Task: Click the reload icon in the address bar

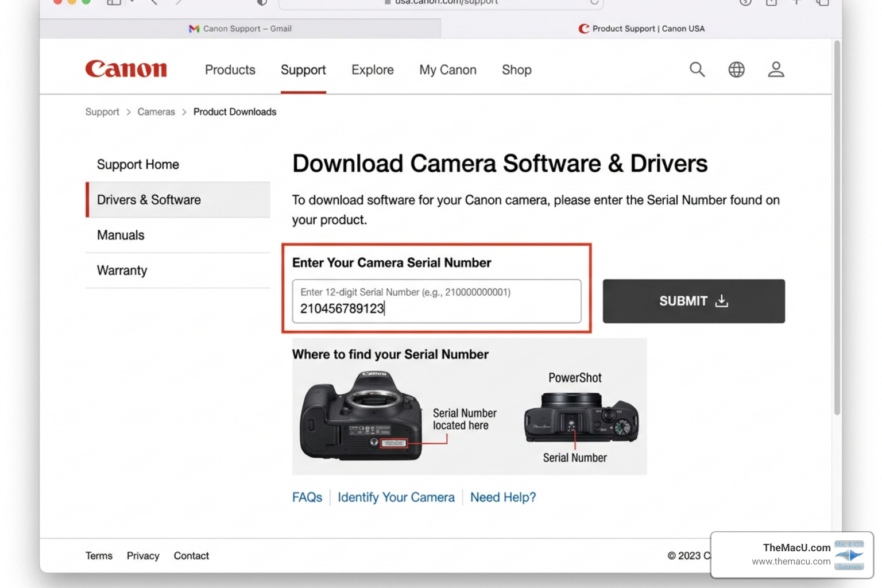Action: point(594,2)
